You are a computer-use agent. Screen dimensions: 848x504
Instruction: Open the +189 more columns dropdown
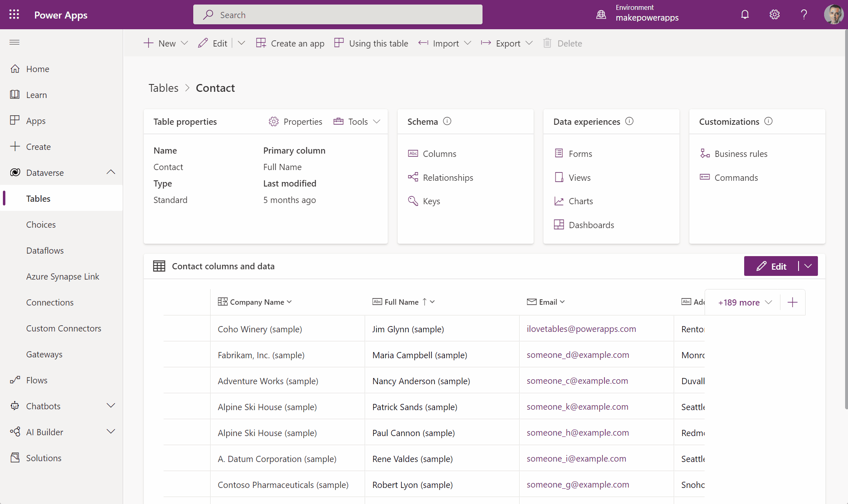click(x=744, y=302)
